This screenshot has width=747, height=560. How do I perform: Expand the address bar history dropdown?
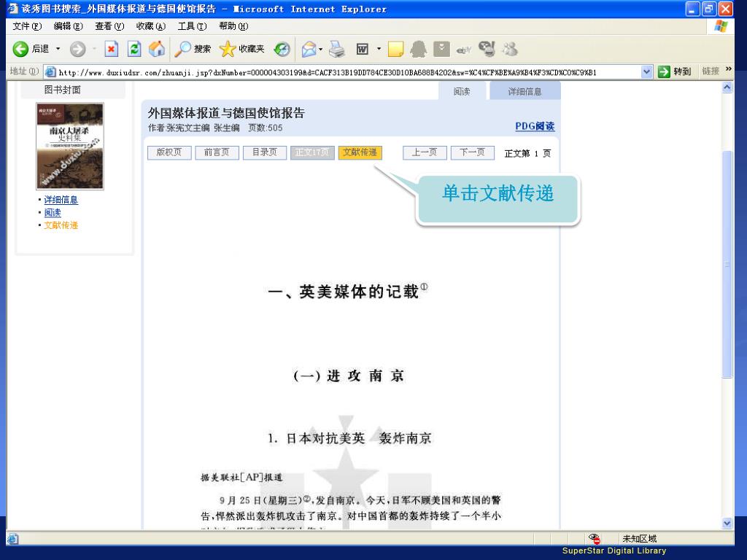click(646, 72)
